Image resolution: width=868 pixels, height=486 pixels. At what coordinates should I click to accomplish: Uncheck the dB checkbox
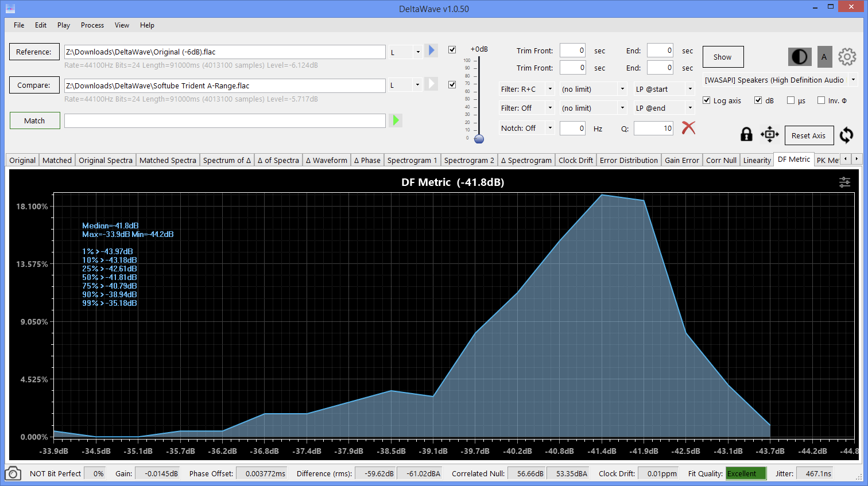[758, 100]
